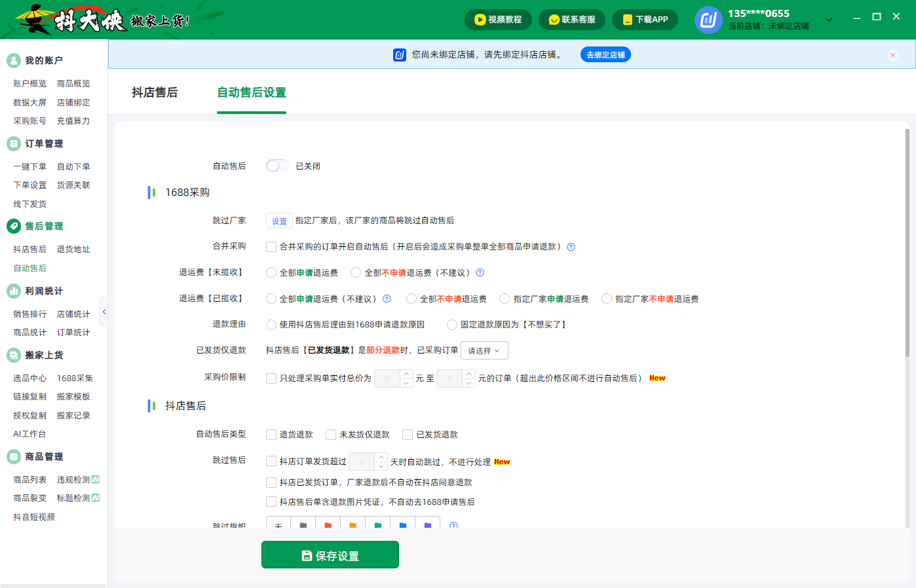Click the 联系客服 support button
Image resolution: width=916 pixels, height=588 pixels.
coord(572,20)
